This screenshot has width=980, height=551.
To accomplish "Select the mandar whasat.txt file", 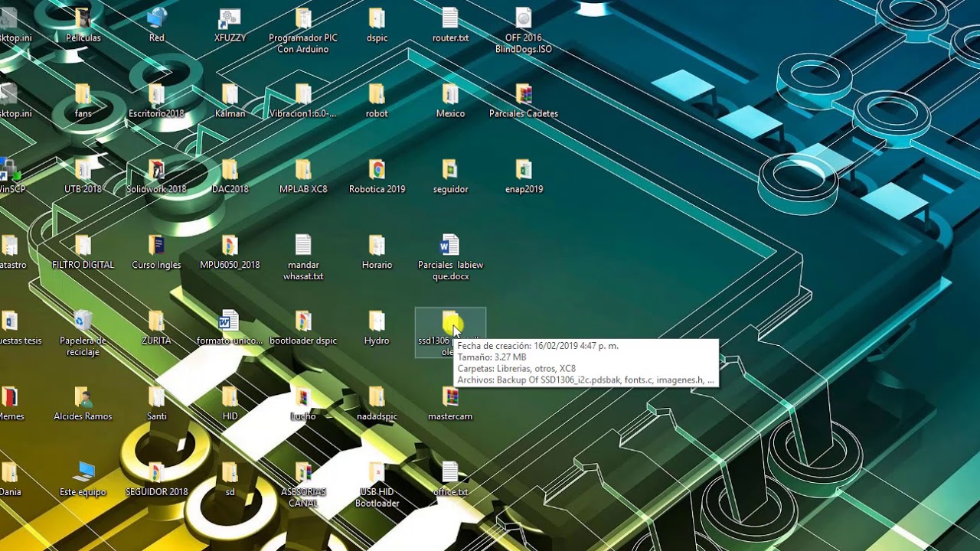I will (x=303, y=246).
